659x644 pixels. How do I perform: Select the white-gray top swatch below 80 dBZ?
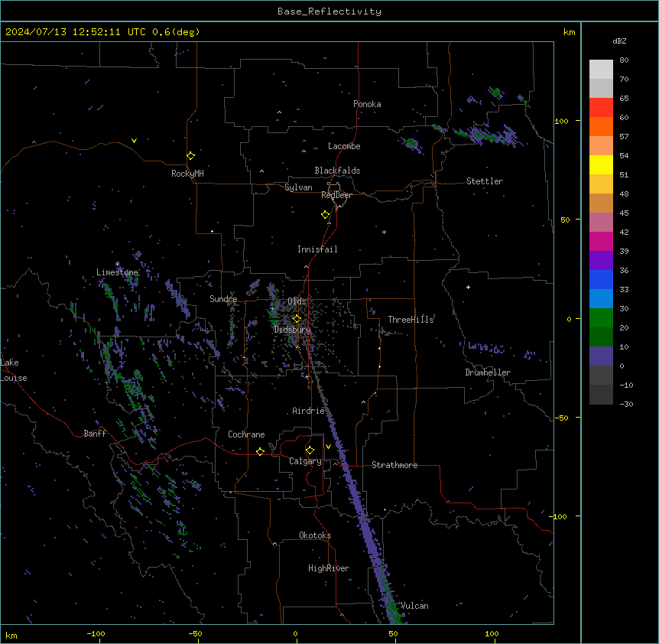point(601,70)
